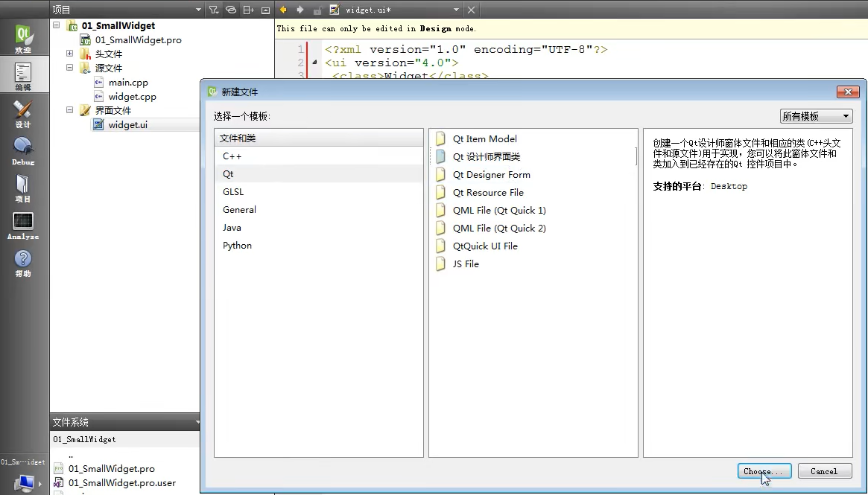Open Analyze mode in sidebar
Image resolution: width=868 pixels, height=495 pixels.
[x=22, y=226]
